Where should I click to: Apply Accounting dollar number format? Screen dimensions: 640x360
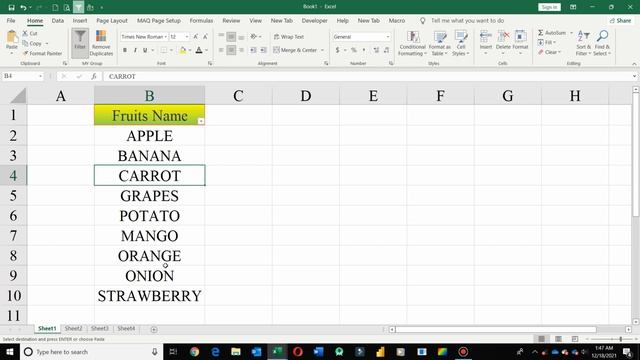click(338, 50)
